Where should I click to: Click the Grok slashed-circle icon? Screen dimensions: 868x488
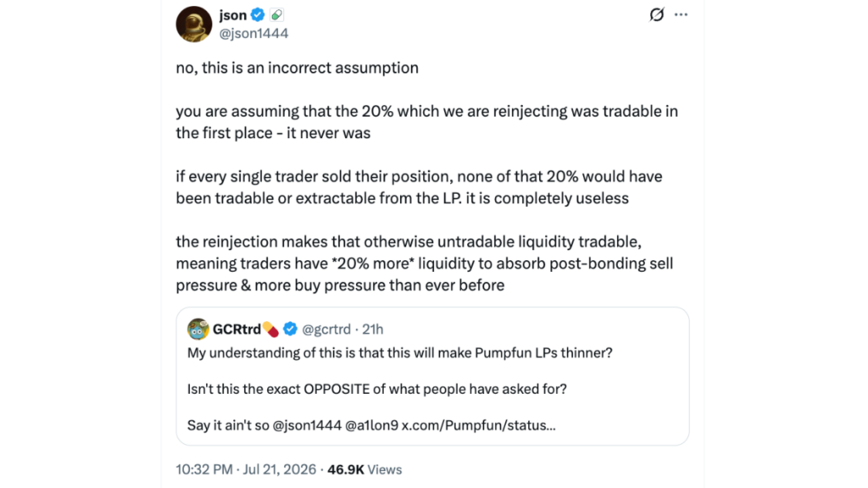[657, 14]
